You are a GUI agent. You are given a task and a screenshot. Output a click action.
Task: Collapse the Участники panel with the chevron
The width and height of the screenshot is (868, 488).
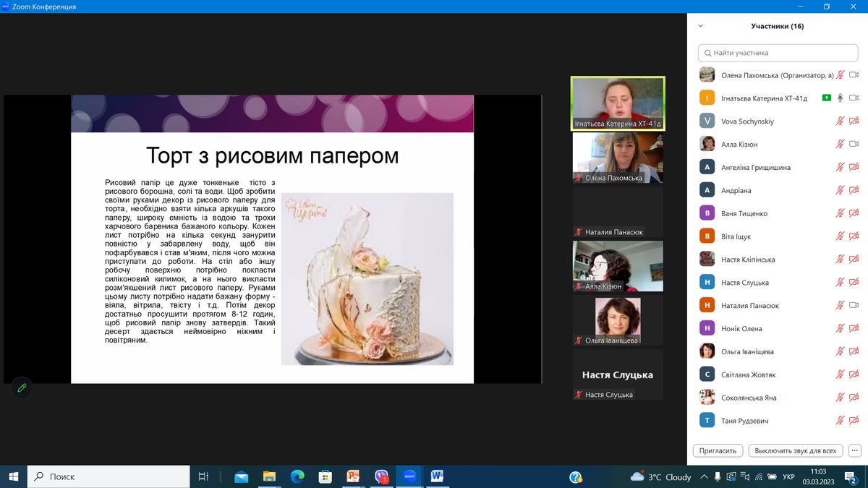(700, 26)
